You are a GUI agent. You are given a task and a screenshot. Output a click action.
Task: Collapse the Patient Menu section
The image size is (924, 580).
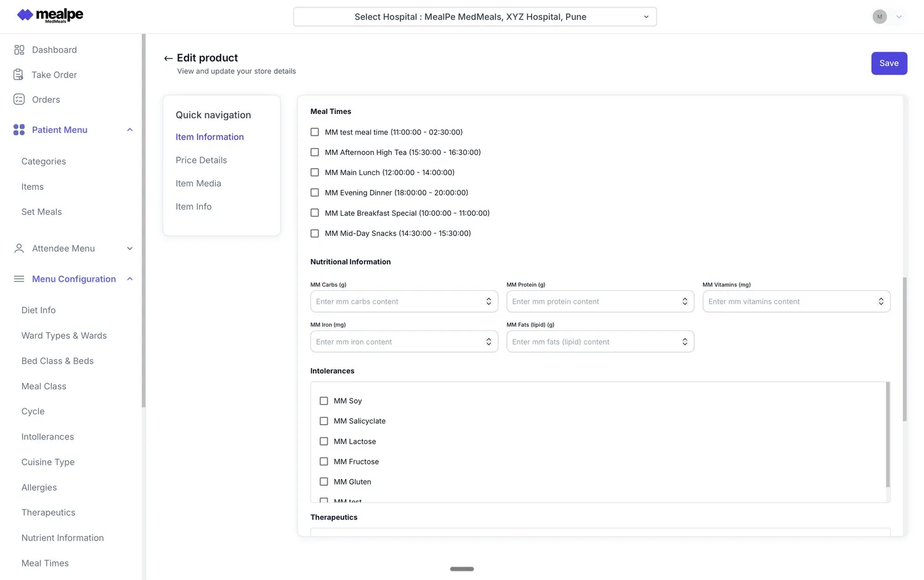coord(130,129)
